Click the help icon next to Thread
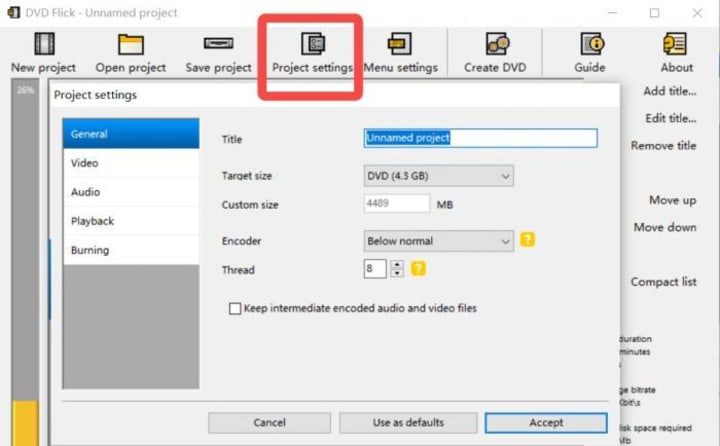Screen dimensions: 720x446 [x=418, y=268]
